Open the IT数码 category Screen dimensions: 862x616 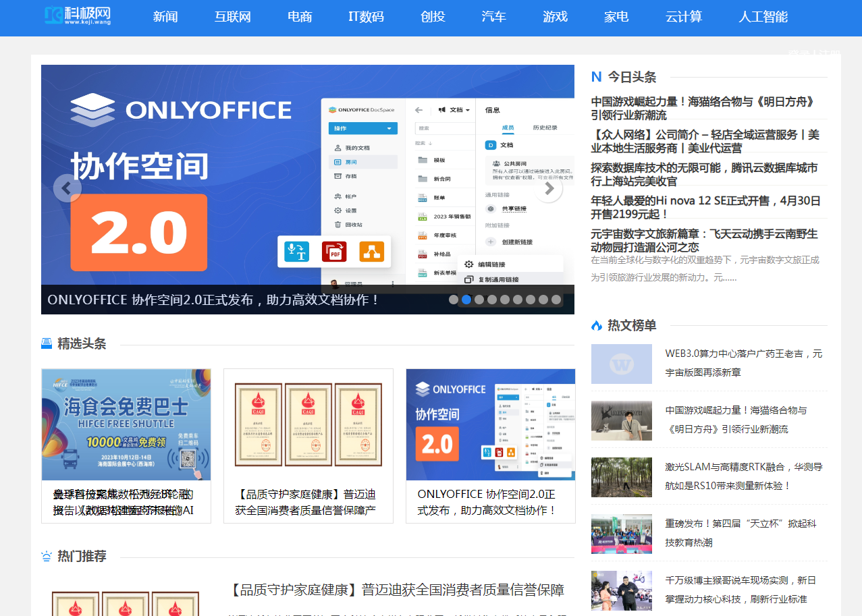coord(366,17)
